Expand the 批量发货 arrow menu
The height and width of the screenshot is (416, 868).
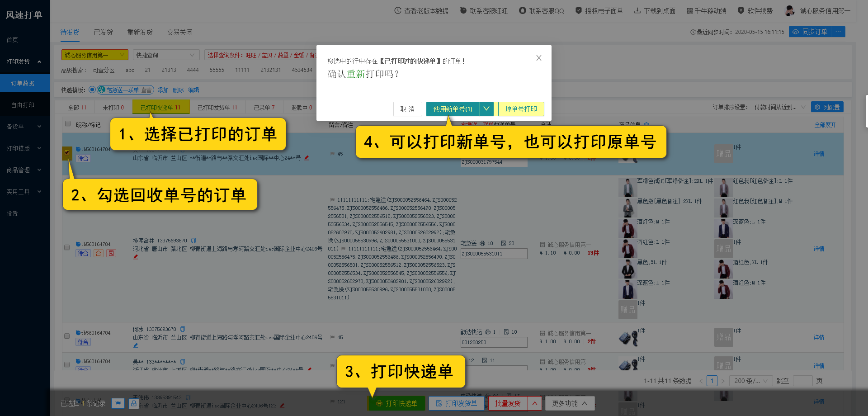click(534, 403)
